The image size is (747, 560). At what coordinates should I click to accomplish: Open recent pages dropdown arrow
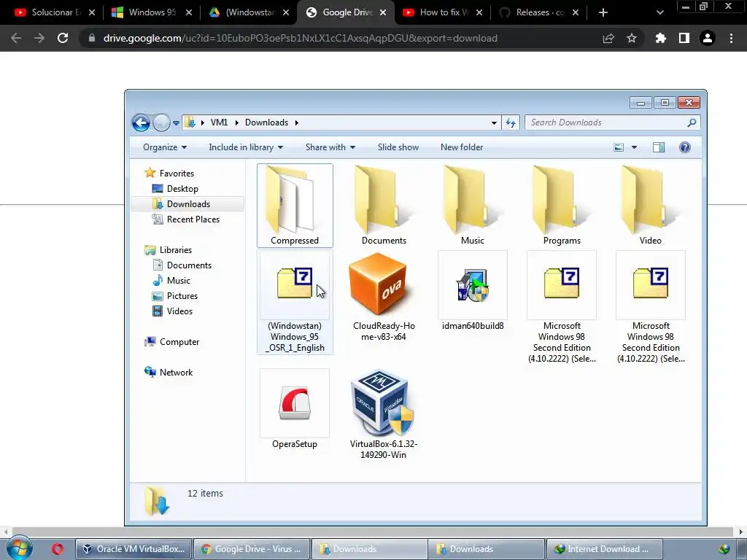pos(176,122)
